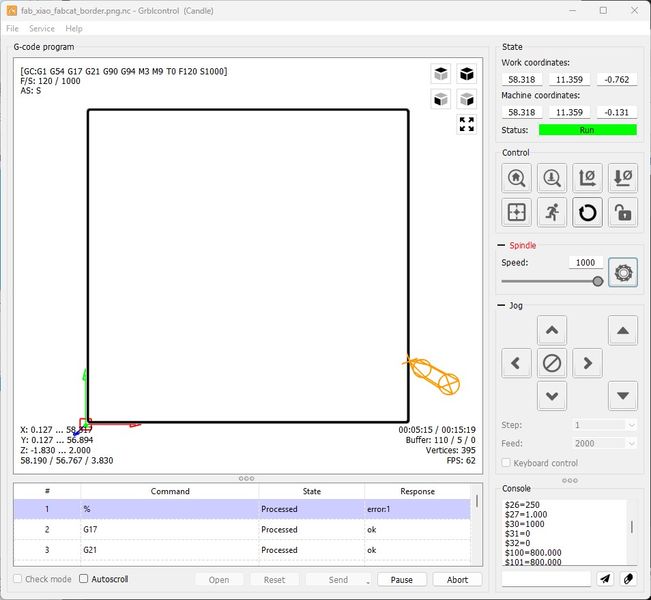Lower Z axis with the down triangle

click(x=623, y=396)
